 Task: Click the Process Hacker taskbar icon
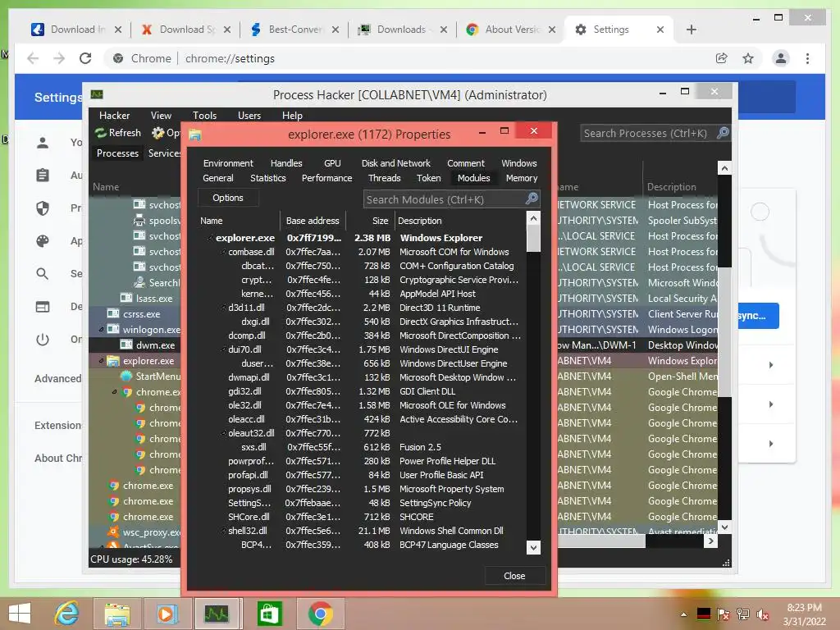coord(217,614)
